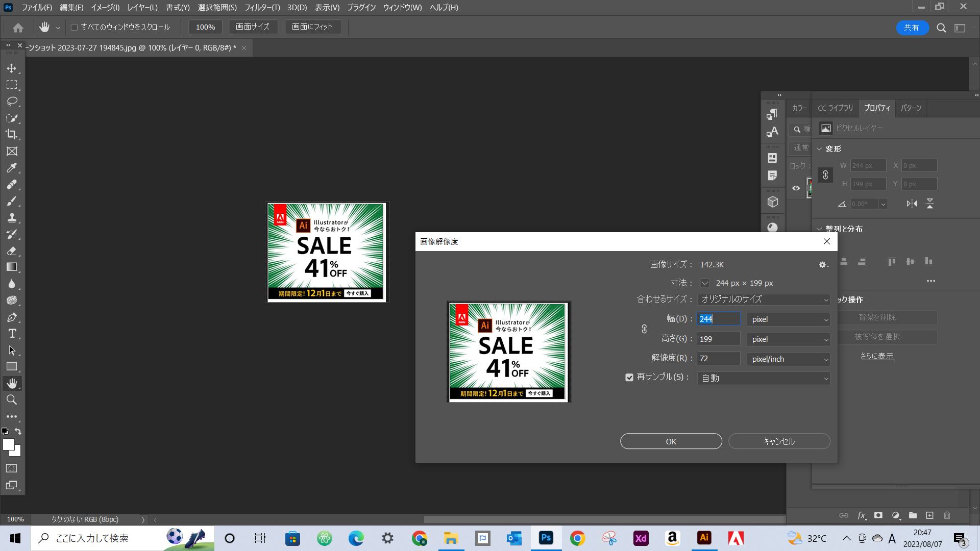The width and height of the screenshot is (980, 551).
Task: Open the pixel unit dropdown for width
Action: (788, 319)
